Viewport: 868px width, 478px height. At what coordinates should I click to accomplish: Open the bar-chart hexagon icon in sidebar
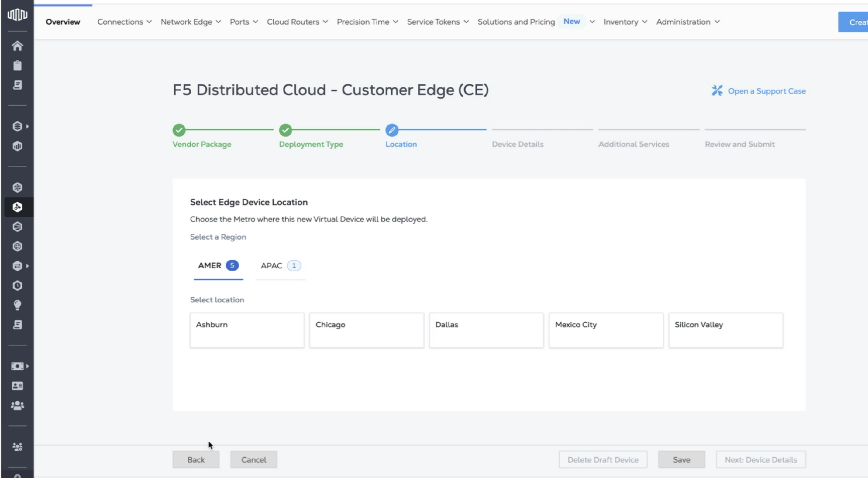[x=18, y=146]
